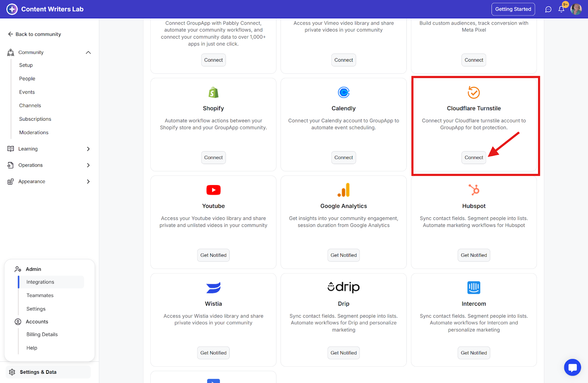Click the Learning book icon

click(x=11, y=149)
